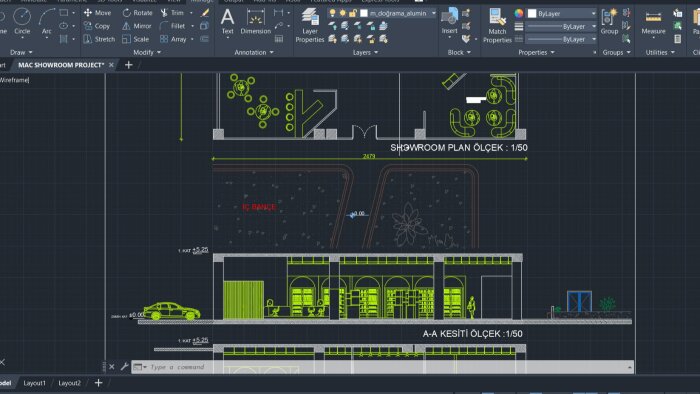The width and height of the screenshot is (700, 394).
Task: Expand the Groups panel
Action: [617, 52]
